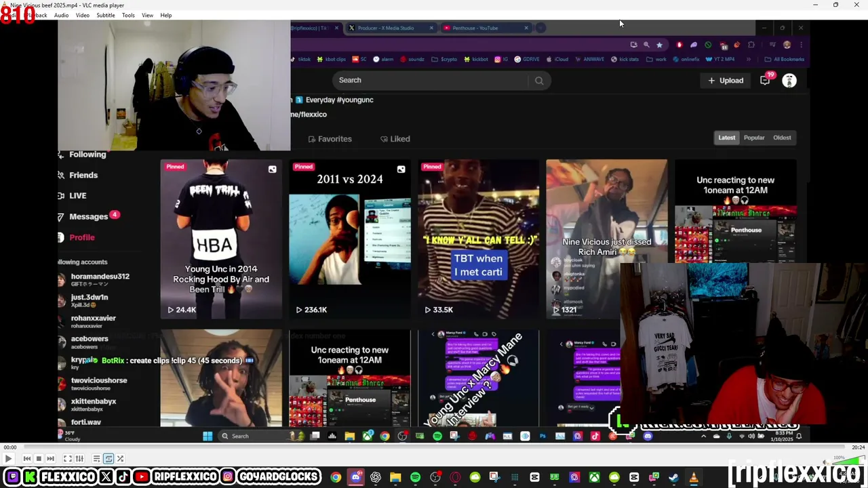Click the total duration label 20:24
Image resolution: width=868 pixels, height=488 pixels.
pos(858,447)
